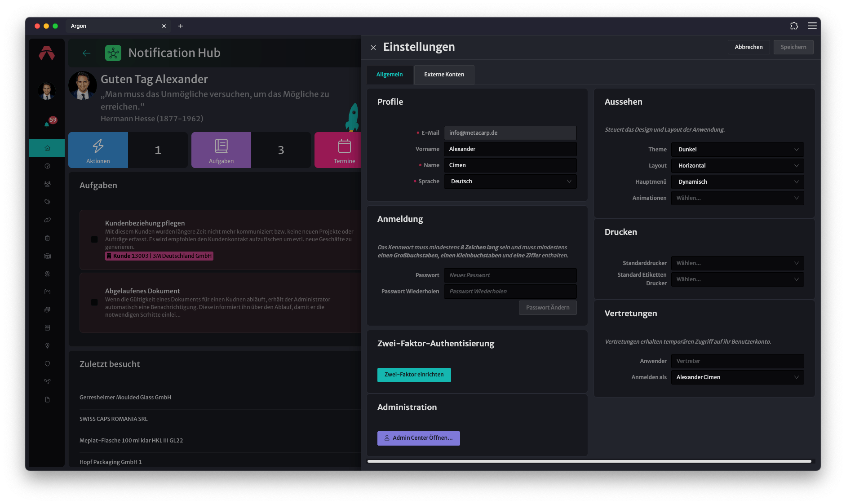Image resolution: width=846 pixels, height=504 pixels.
Task: Check the Abgelaufenes Dokument task checkbox
Action: (x=94, y=302)
